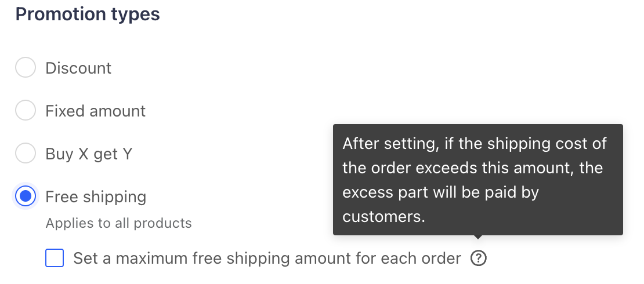Screen dimensions: 644x284
Task: Click tooltip line 'excess part will be paid by'
Action: (x=441, y=192)
